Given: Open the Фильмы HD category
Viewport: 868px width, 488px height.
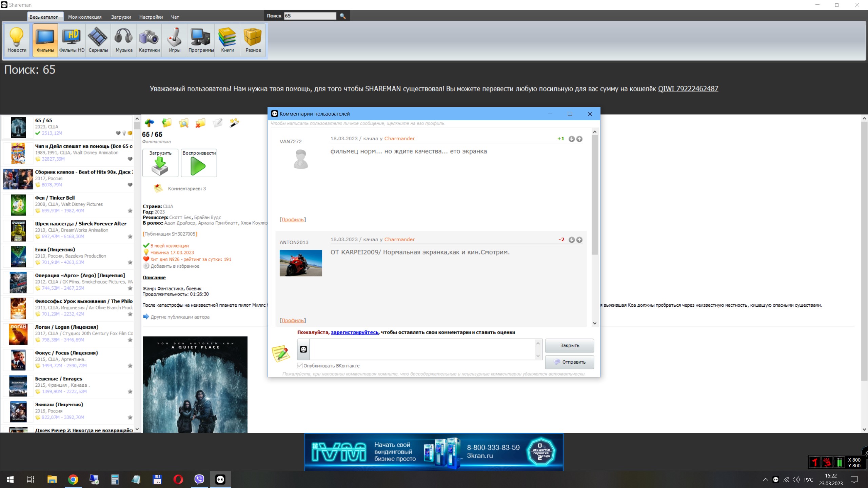Looking at the screenshot, I should pos(72,40).
